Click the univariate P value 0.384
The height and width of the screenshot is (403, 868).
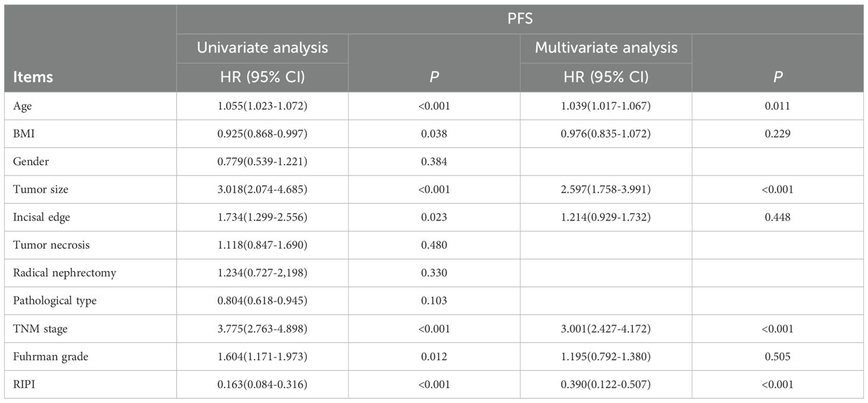coord(434,162)
